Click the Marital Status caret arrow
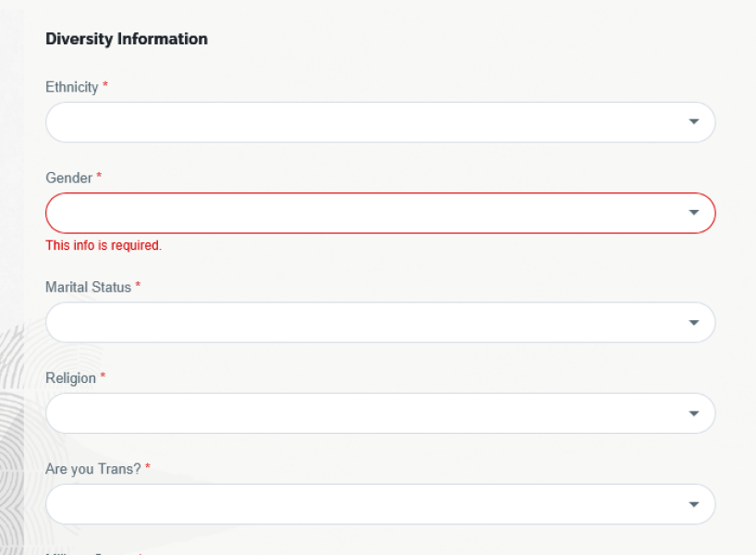Viewport: 756px width, 555px height. point(693,323)
